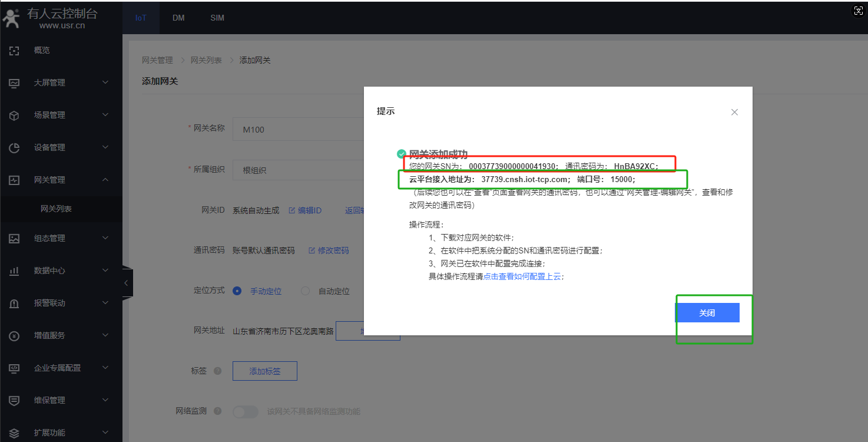Expand the 组态管理 menu chevron
Screen dimensions: 868x442
(x=105, y=238)
